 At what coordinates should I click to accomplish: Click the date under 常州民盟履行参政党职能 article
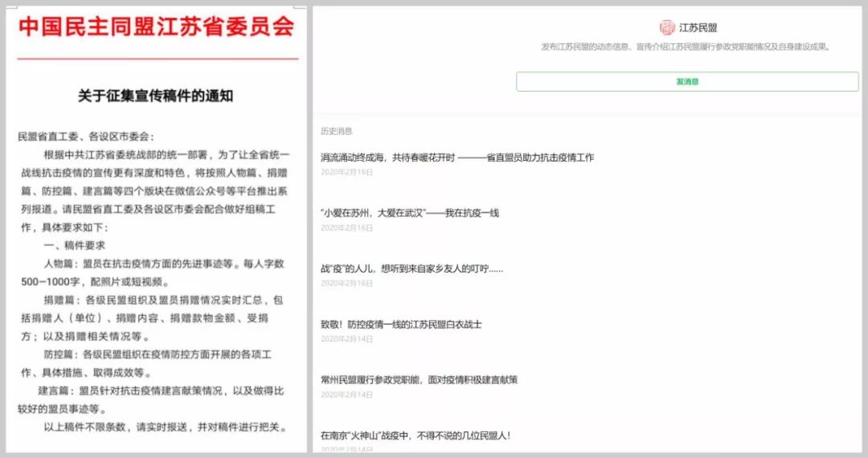coord(346,395)
